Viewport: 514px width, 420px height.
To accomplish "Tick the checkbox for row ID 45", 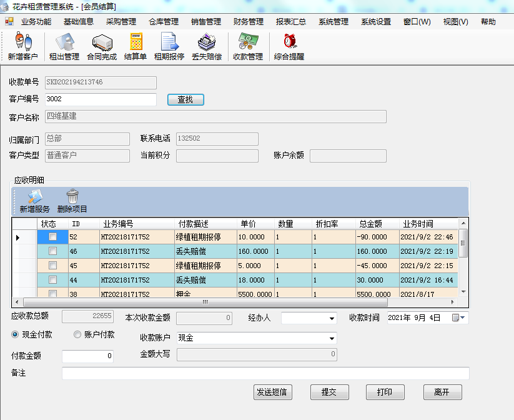I will [53, 266].
